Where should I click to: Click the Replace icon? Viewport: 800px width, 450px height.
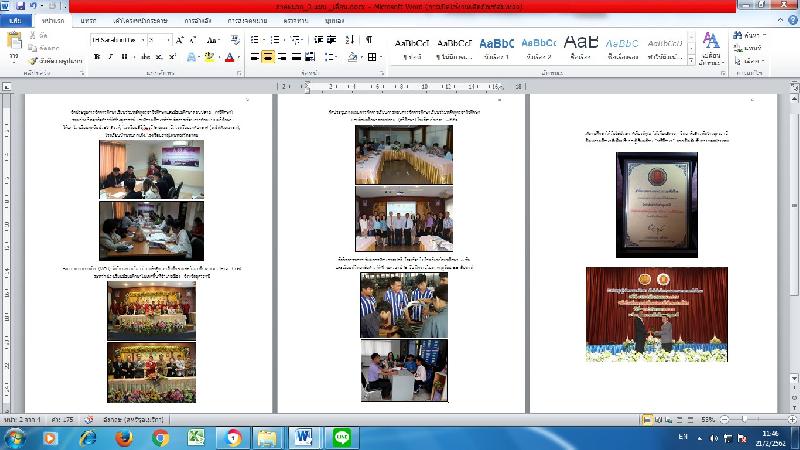point(738,48)
